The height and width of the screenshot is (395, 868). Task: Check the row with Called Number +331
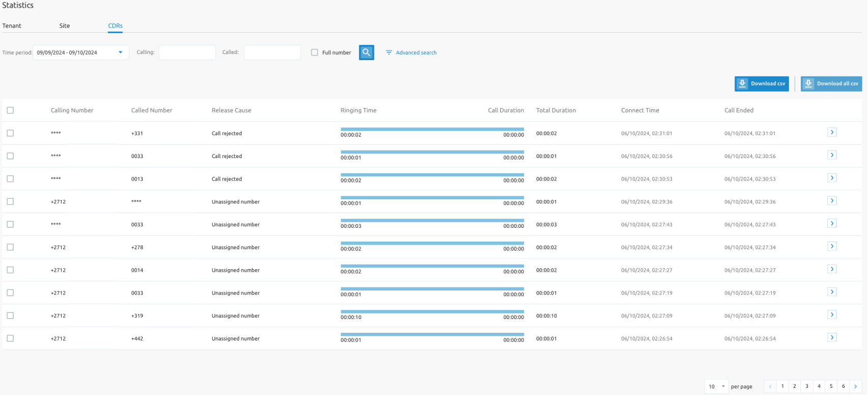tap(10, 133)
